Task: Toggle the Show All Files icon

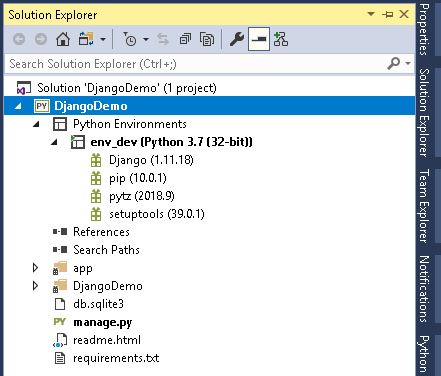Action: click(207, 39)
